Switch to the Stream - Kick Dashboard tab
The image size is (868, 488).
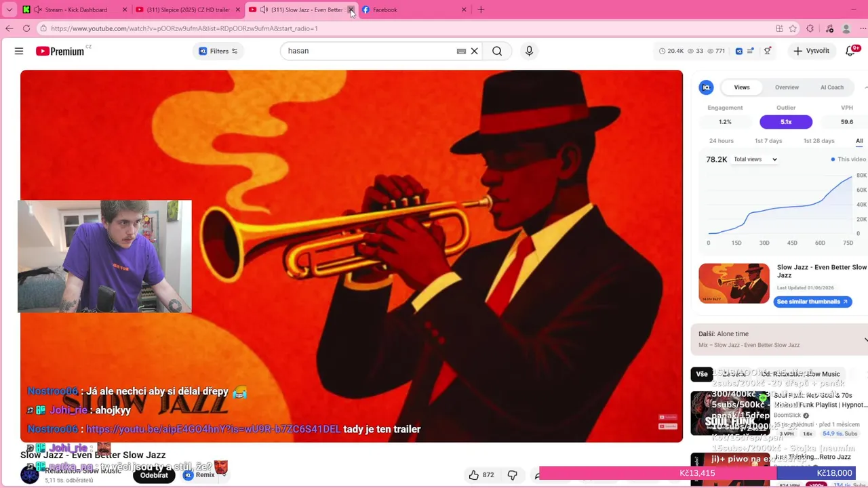pyautogui.click(x=75, y=9)
